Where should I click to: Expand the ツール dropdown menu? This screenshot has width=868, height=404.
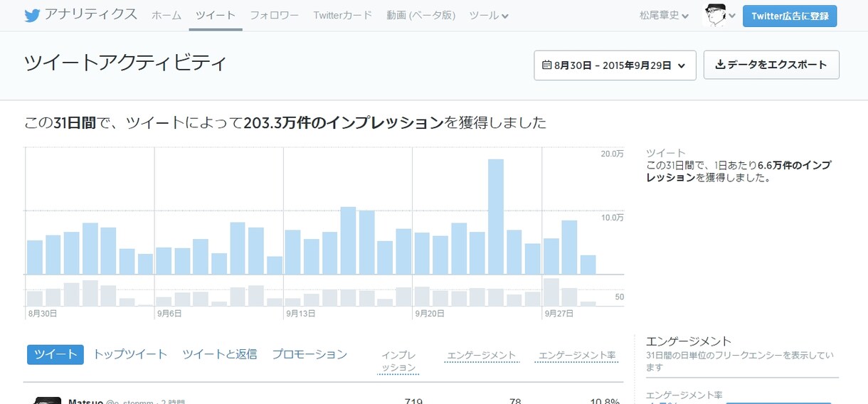489,15
